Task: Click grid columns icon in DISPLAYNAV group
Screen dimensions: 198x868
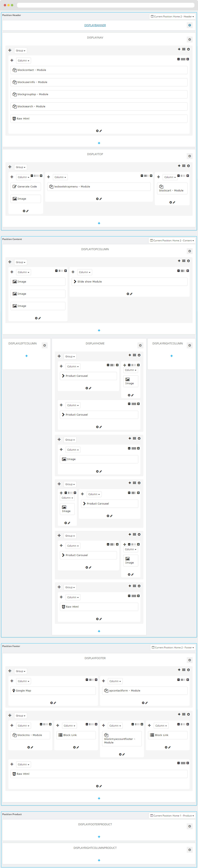Action: pyautogui.click(x=184, y=49)
